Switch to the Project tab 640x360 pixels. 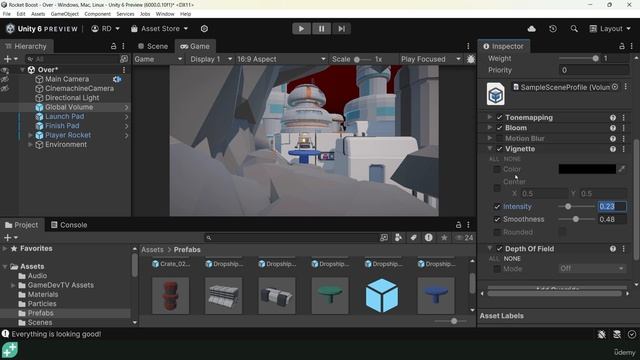[22, 225]
